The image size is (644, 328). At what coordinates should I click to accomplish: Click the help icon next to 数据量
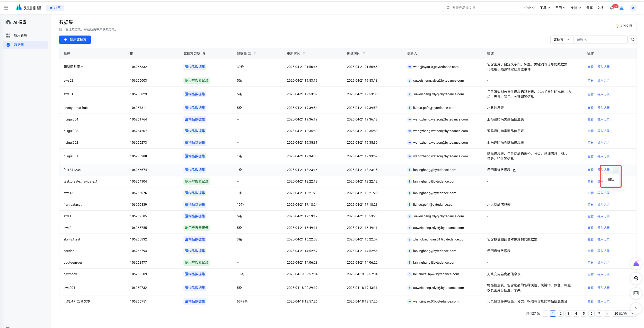[x=249, y=54]
